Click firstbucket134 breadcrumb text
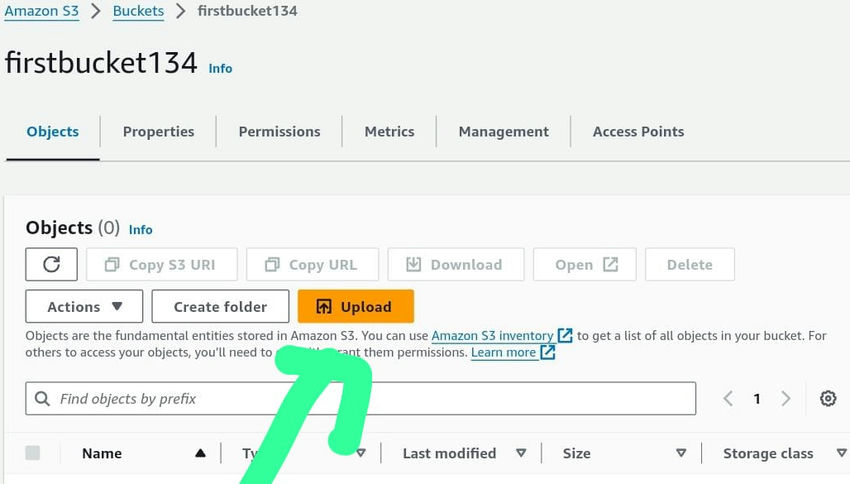The width and height of the screenshot is (850, 484). [247, 11]
